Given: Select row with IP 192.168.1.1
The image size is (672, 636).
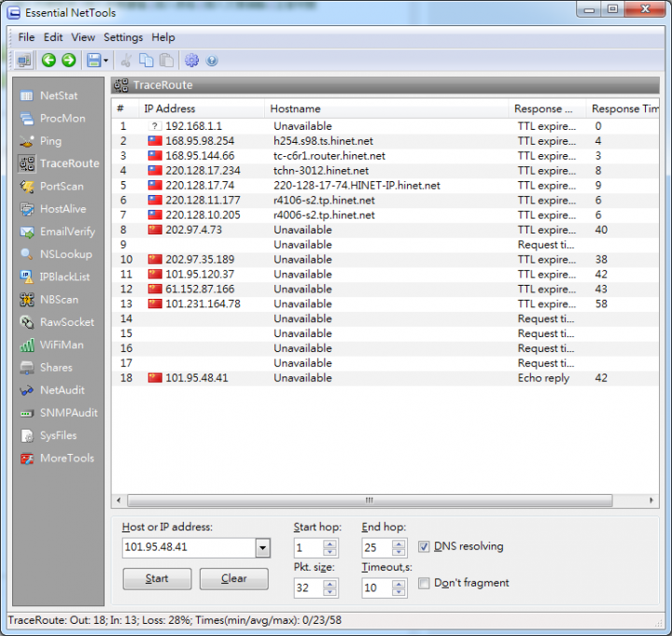Looking at the screenshot, I should (x=385, y=126).
